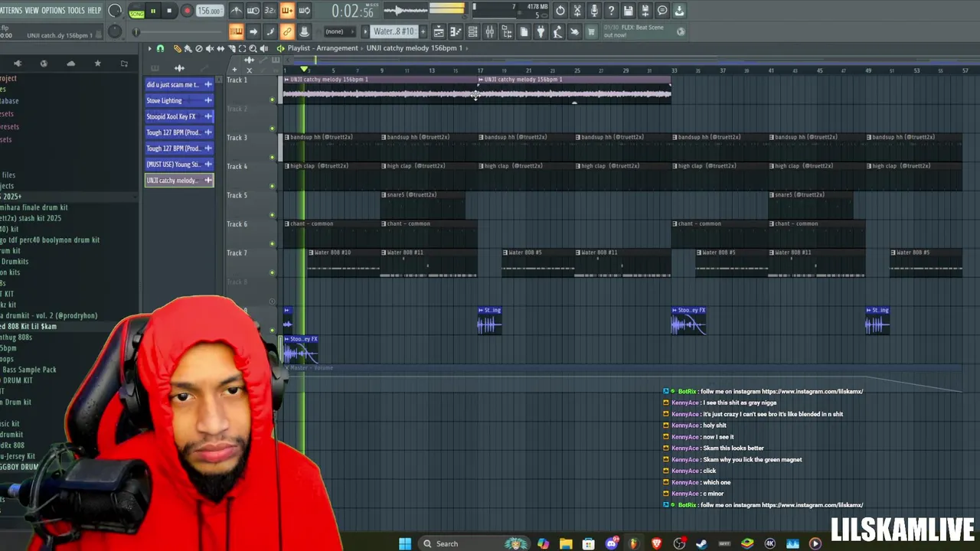Select the playlist slip tool
980x551 pixels.
(220, 48)
